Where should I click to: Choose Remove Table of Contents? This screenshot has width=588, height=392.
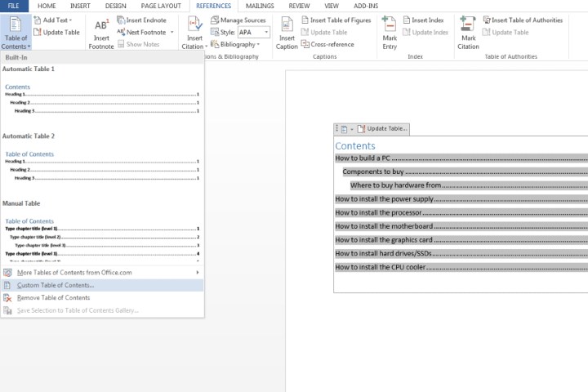coord(53,297)
